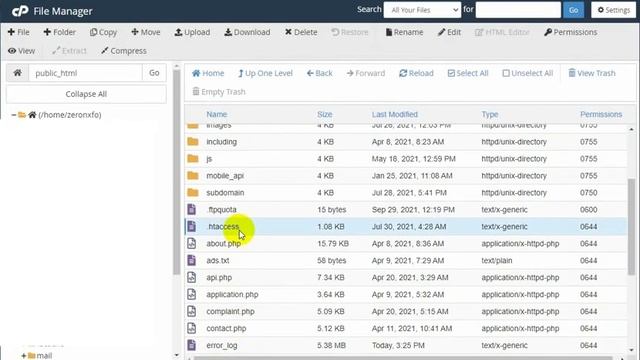Select the js folder icon
Image resolution: width=640 pixels, height=360 pixels.
(193, 159)
